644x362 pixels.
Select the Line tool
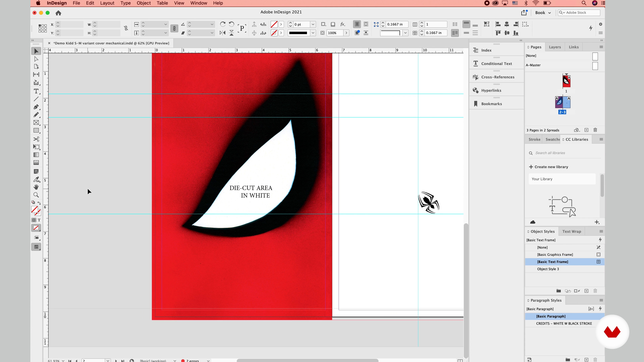(x=36, y=99)
